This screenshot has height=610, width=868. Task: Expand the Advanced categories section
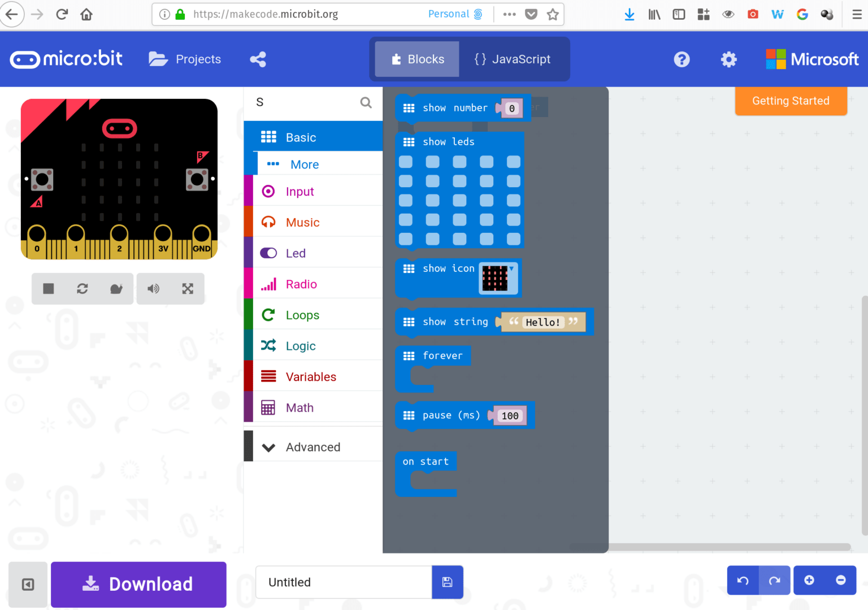(x=313, y=447)
